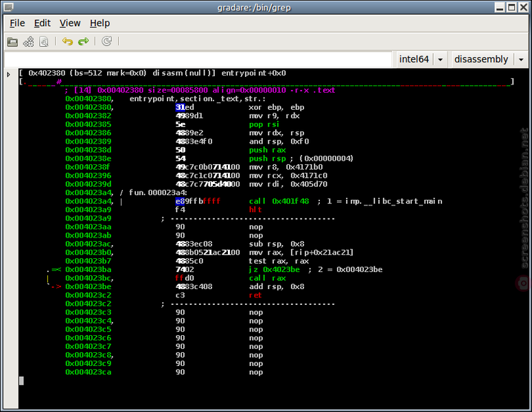Focus the command entry field above the console
The image size is (532, 412).
pos(198,59)
